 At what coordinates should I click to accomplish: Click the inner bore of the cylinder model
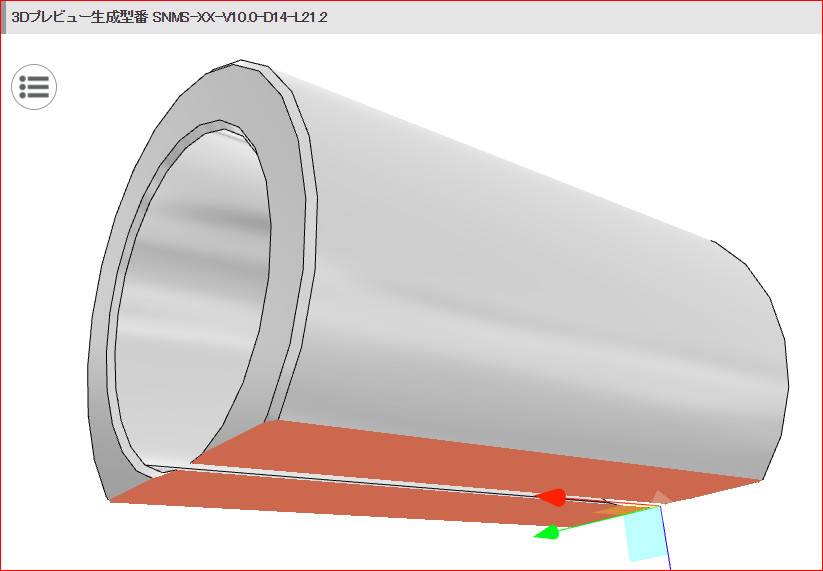(192, 304)
